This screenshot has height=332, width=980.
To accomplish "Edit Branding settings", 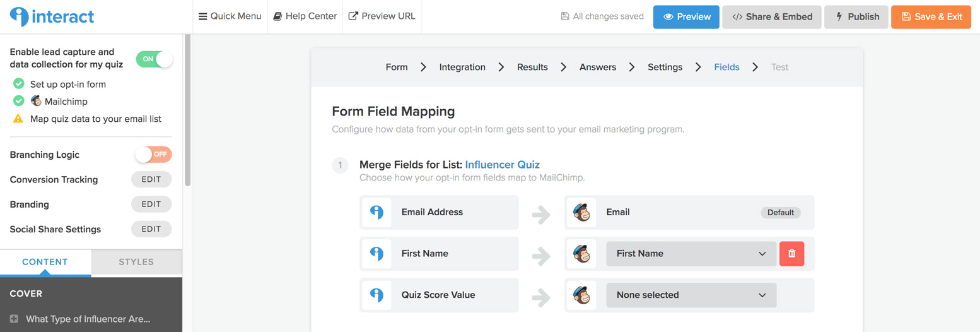I will pos(151,204).
